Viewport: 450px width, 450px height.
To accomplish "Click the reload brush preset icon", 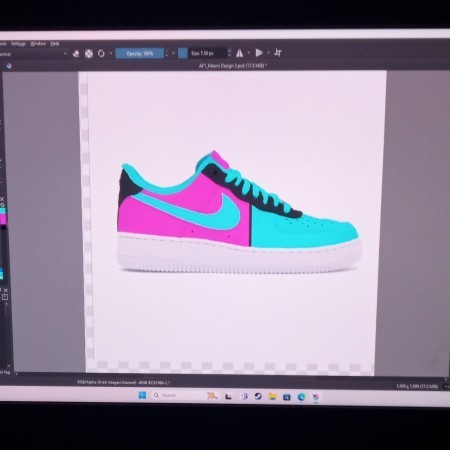I will point(101,53).
